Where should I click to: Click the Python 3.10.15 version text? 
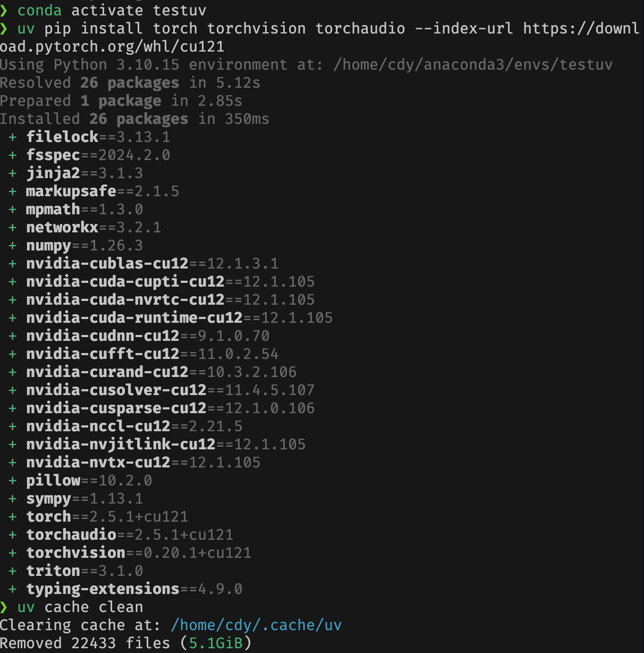(x=117, y=65)
